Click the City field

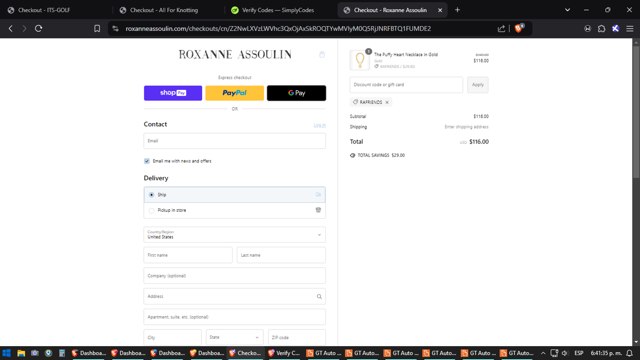point(173,338)
